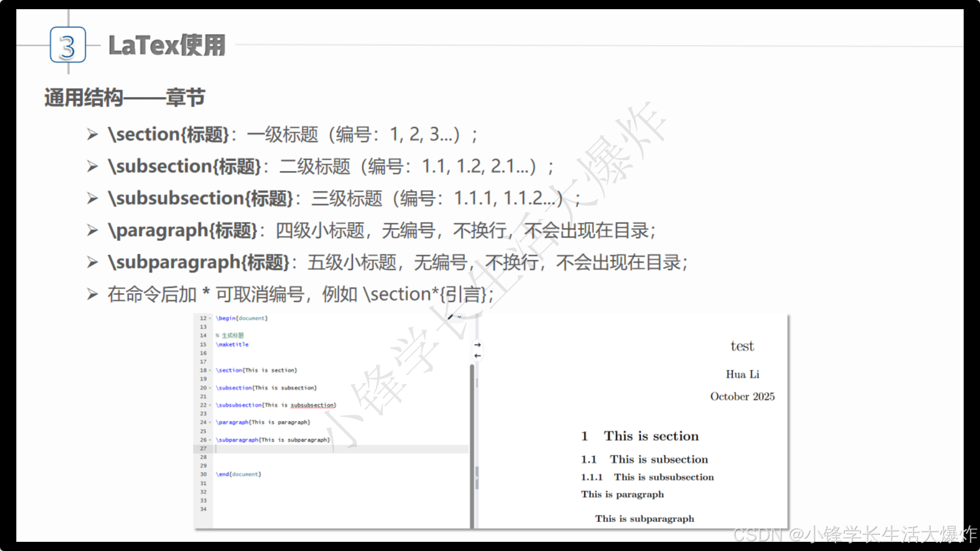Click the \end{document} line in editor
The width and height of the screenshot is (980, 551).
[x=238, y=474]
